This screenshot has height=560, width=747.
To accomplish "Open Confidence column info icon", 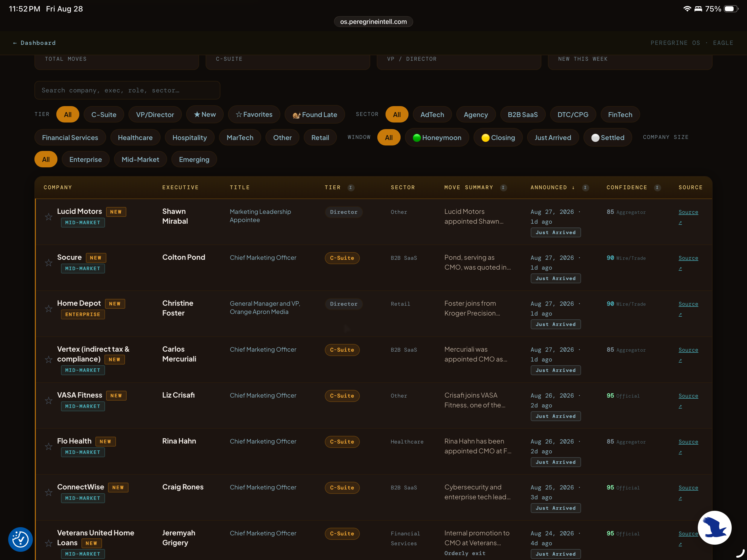I will [657, 188].
